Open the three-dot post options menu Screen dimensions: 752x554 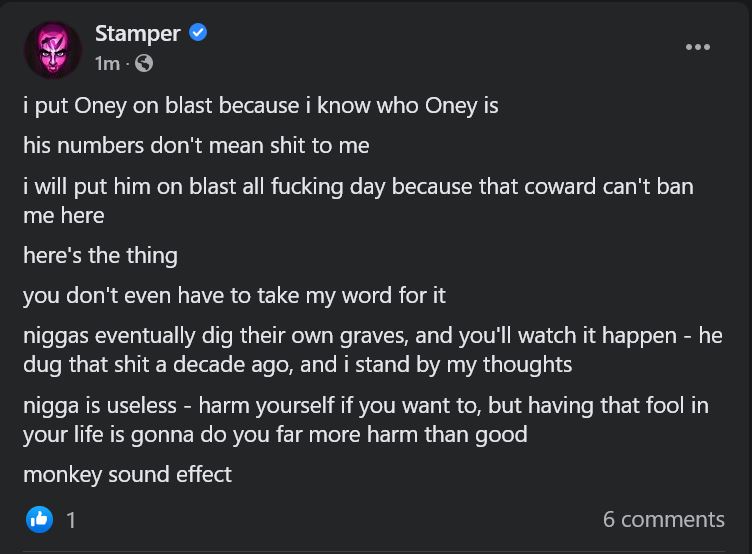point(697,47)
